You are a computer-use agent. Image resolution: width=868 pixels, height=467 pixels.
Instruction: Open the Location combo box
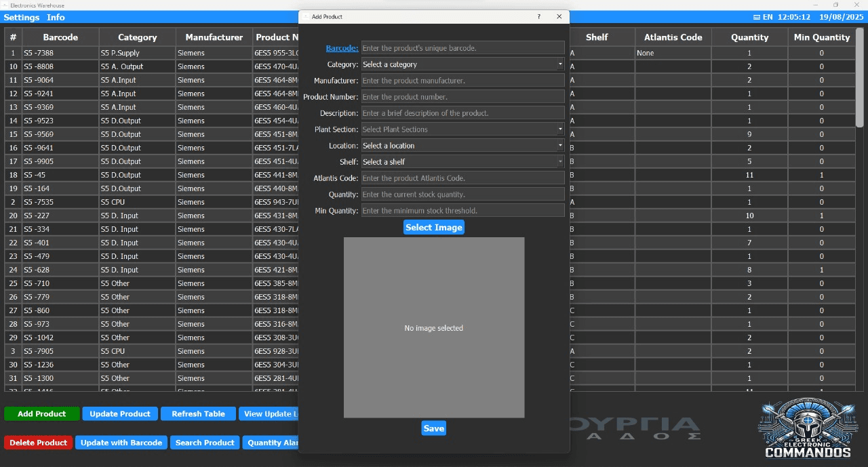click(x=462, y=146)
